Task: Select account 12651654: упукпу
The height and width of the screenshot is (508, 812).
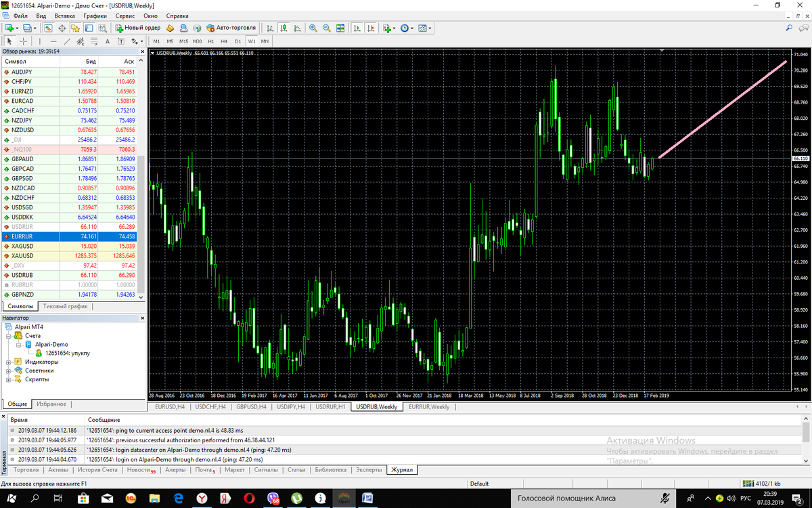Action: tap(68, 353)
